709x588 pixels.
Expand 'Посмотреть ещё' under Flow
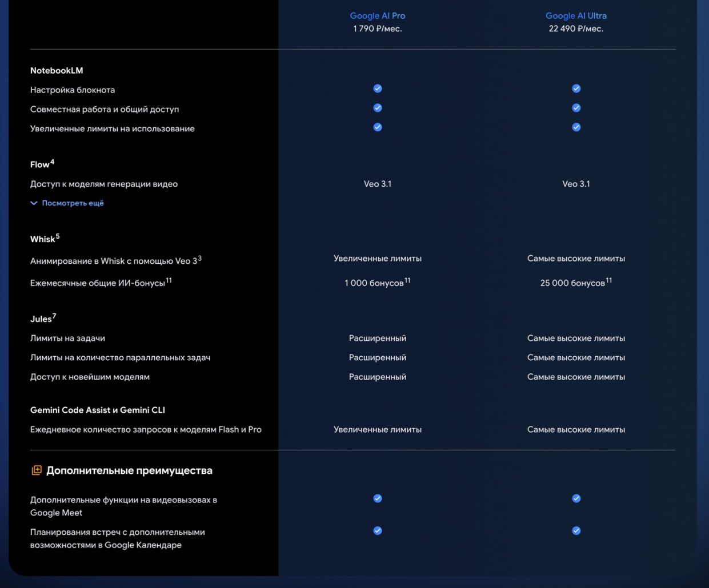67,203
